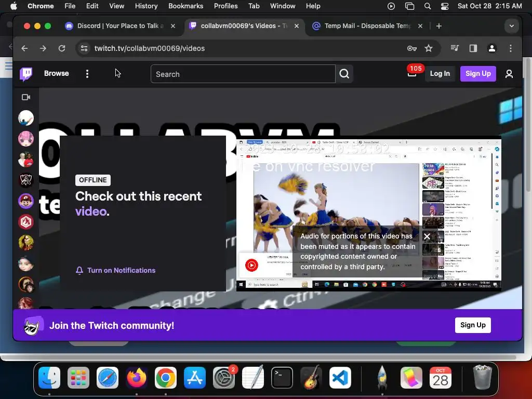The width and height of the screenshot is (532, 399).
Task: Switch to the Temp Mail tab
Action: [368, 26]
